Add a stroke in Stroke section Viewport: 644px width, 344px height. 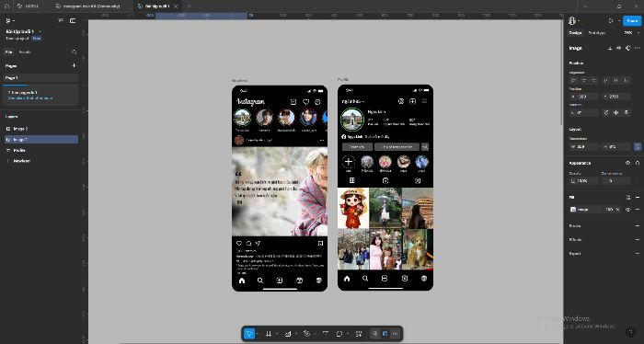[638, 225]
